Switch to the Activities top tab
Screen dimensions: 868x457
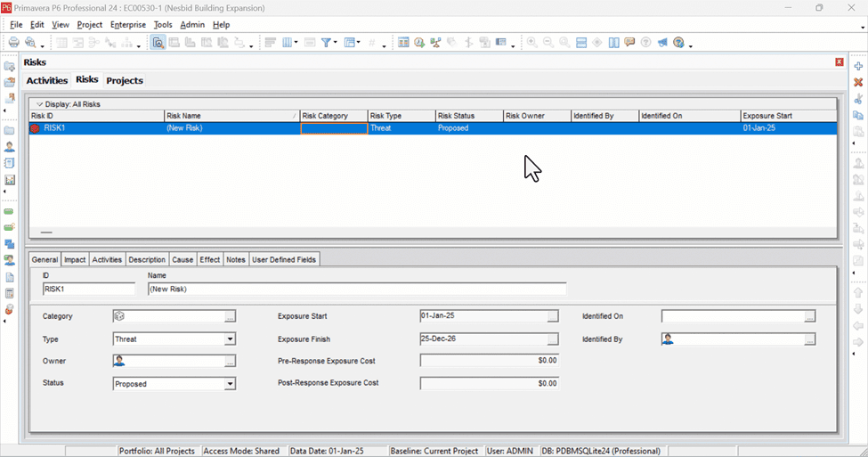[x=47, y=80]
